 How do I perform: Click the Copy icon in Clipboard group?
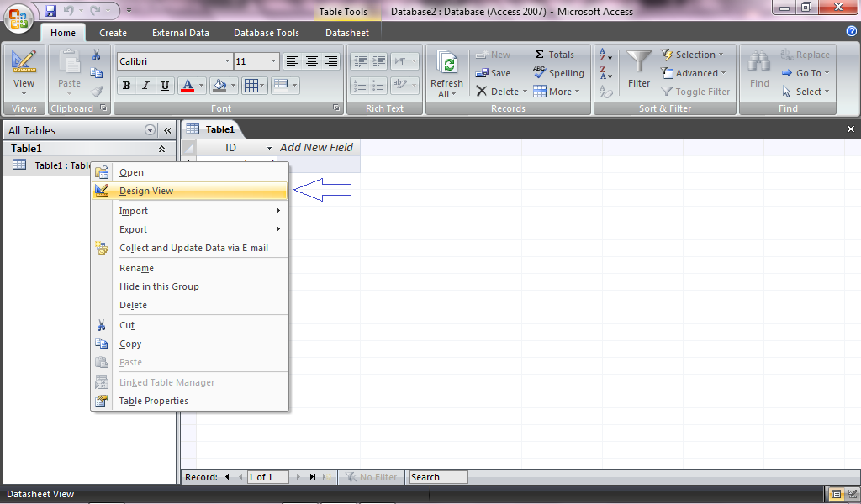coord(96,73)
